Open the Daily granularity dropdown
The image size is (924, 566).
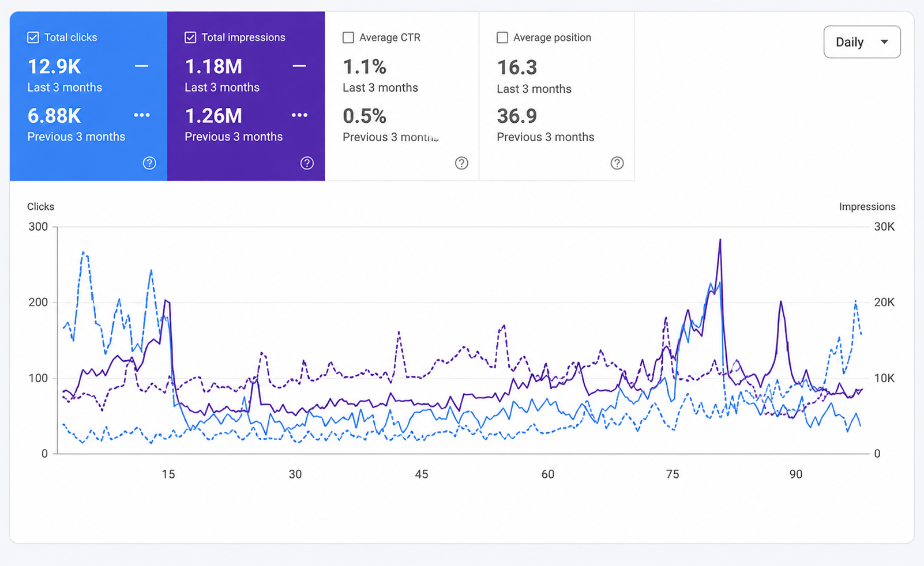point(862,42)
